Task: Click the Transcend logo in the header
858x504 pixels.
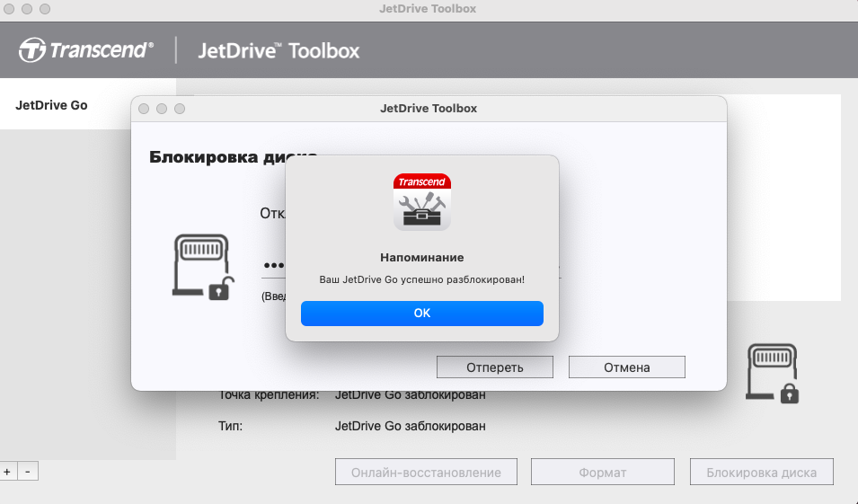Action: (x=86, y=50)
